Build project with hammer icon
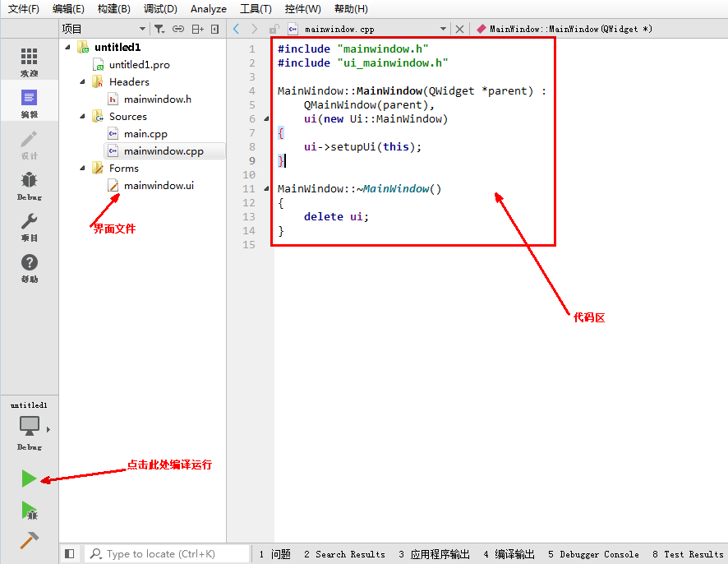The height and width of the screenshot is (564, 728). [30, 540]
